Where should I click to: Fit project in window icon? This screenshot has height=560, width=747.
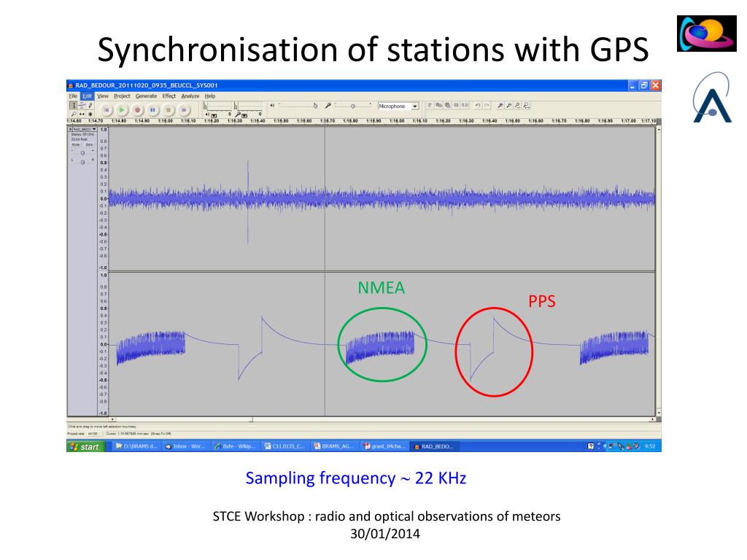coord(527,105)
